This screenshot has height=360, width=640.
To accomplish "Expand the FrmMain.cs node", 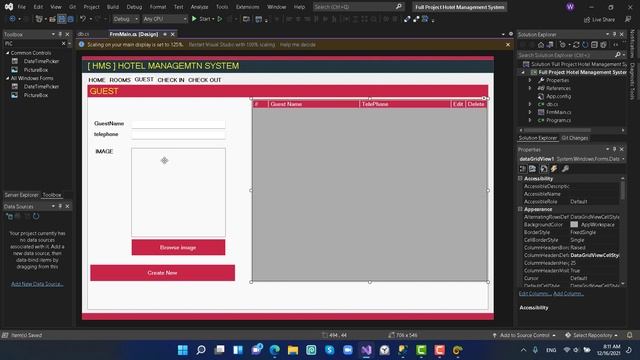I will (x=530, y=112).
